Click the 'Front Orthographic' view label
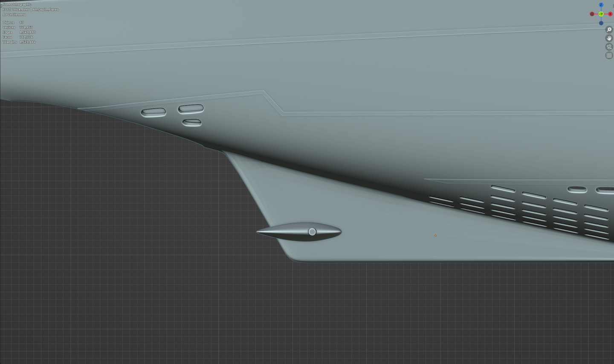This screenshot has width=614, height=364. 17,4
